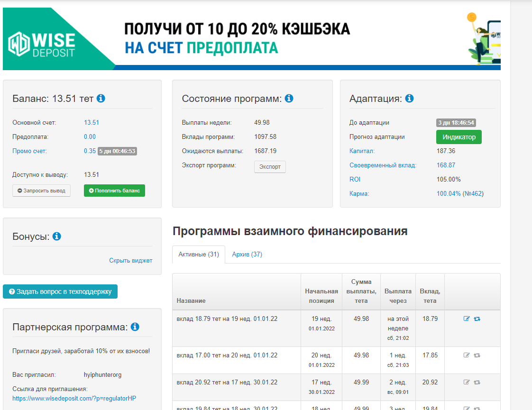Hide the bonuses widget via Скрыть виджет
This screenshot has width=532, height=410.
130,260
